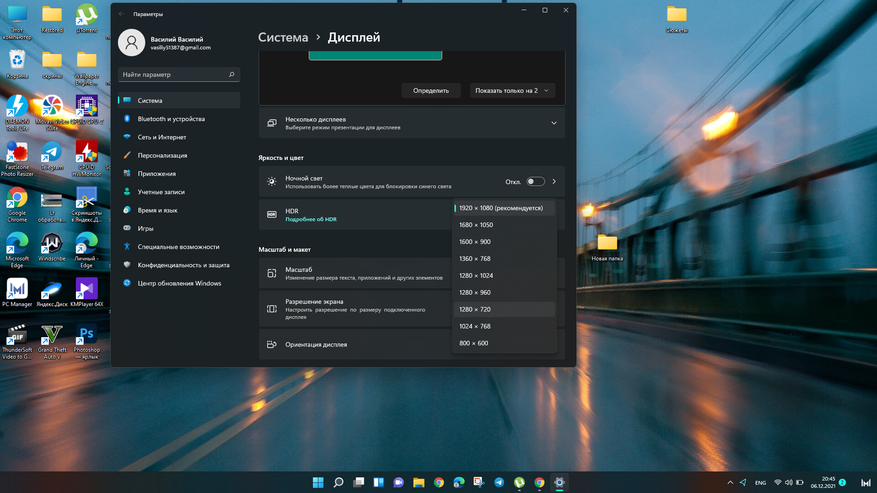The width and height of the screenshot is (877, 493).
Task: Go to Персонализация settings
Action: pyautogui.click(x=162, y=155)
